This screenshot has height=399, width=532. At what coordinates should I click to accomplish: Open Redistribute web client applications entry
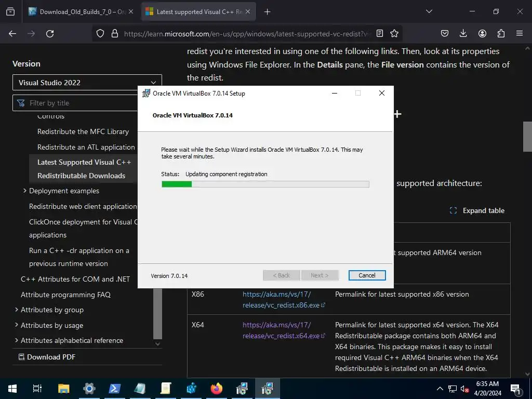pyautogui.click(x=83, y=206)
